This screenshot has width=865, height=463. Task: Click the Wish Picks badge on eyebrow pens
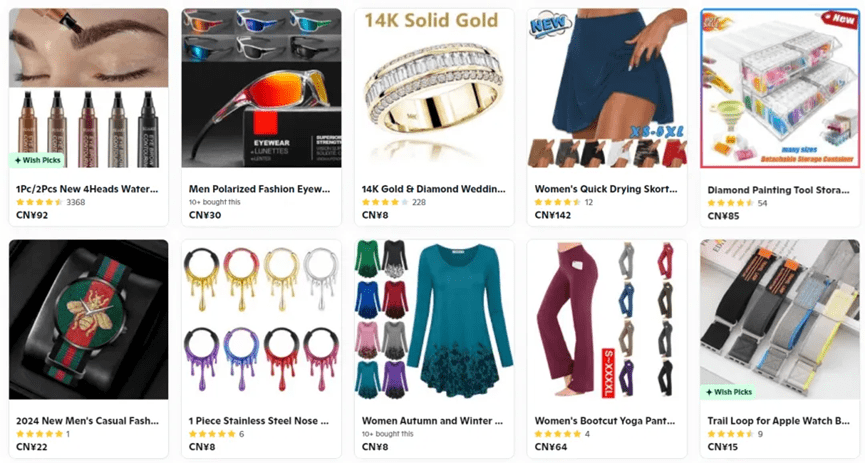(x=38, y=160)
